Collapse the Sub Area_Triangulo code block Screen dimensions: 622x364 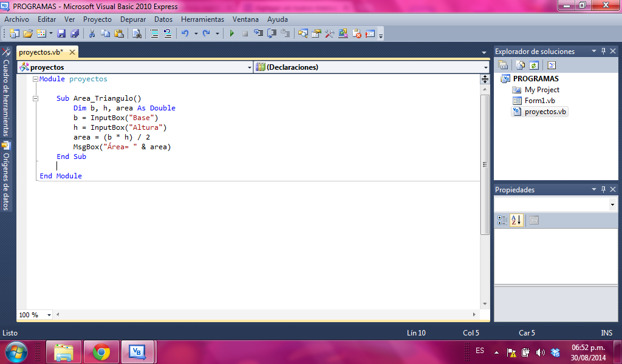click(35, 99)
